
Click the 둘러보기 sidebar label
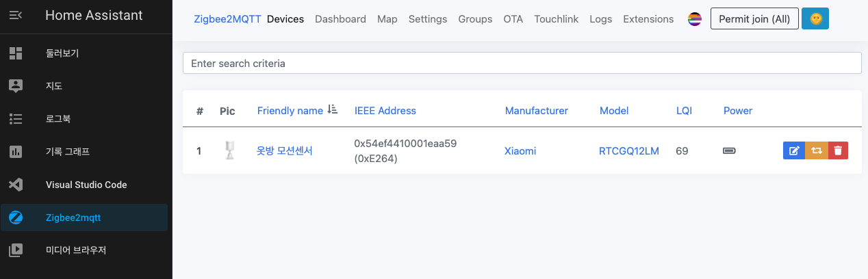click(62, 53)
